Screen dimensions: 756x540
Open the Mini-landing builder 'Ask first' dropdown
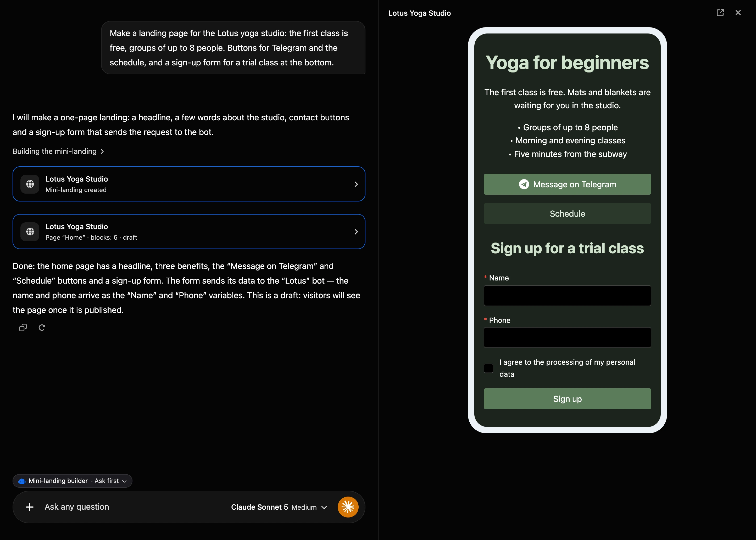click(x=73, y=481)
